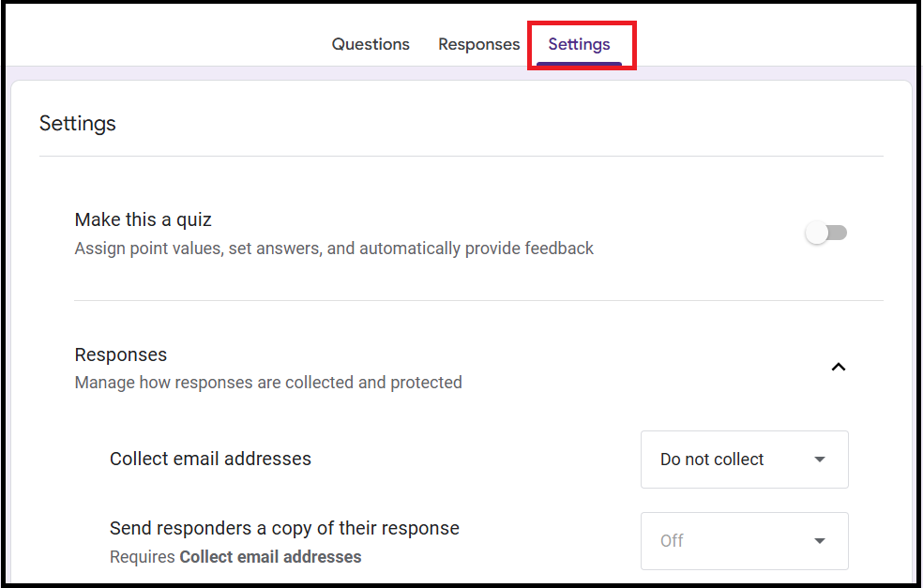This screenshot has height=588, width=923.
Task: Open the Off dropdown for response copies
Action: [x=744, y=541]
